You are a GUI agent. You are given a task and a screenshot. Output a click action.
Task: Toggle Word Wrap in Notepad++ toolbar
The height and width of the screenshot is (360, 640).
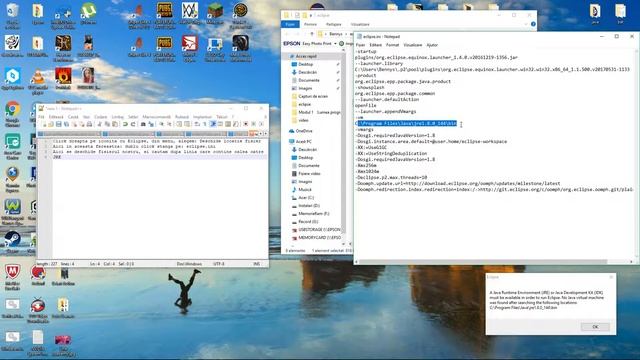pyautogui.click(x=196, y=124)
